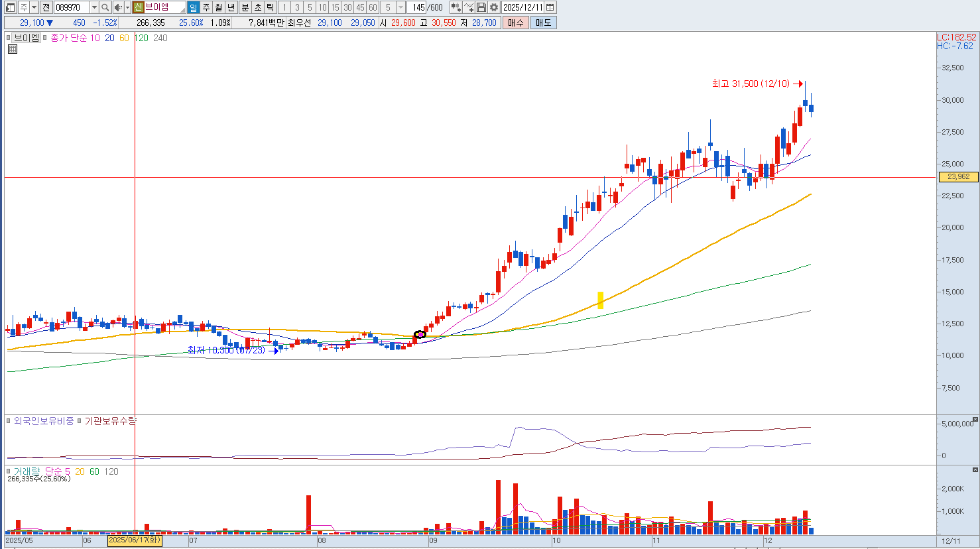The height and width of the screenshot is (549, 980).
Task: Open the interval dropdown after the 5 box
Action: tap(400, 7)
